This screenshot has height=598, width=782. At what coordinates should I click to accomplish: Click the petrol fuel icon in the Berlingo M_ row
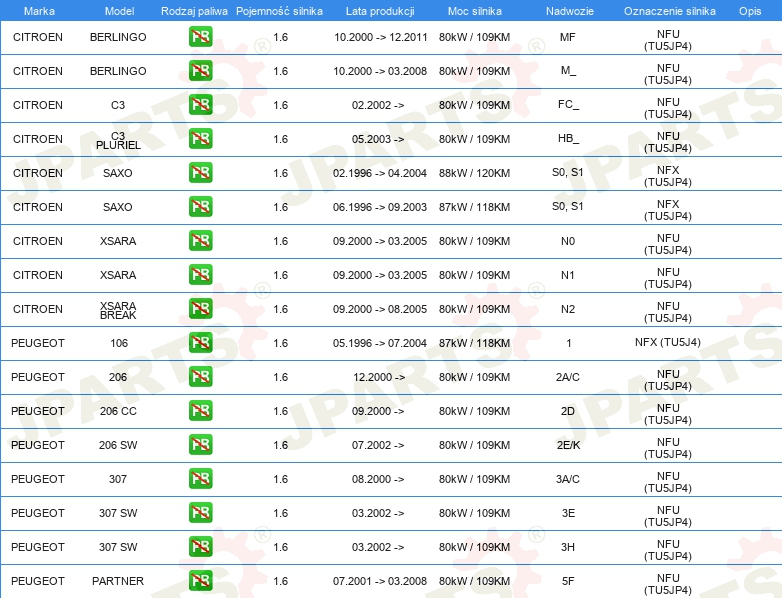[200, 70]
